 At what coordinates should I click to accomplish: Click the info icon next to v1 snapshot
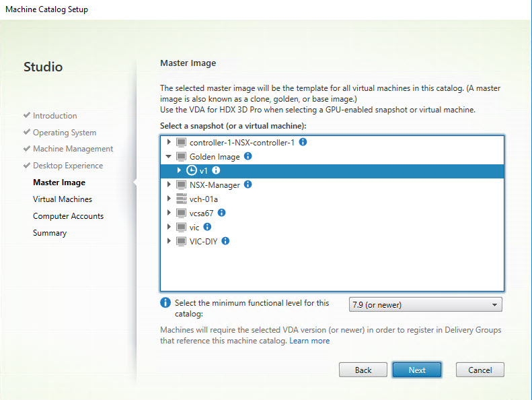point(216,170)
